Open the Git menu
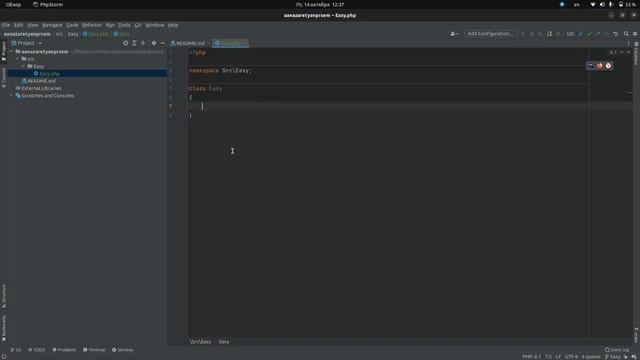The image size is (640, 360). 138,25
